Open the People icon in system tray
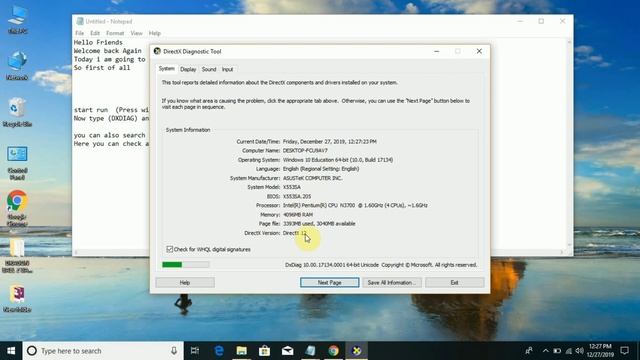Screen dimensions: 640x360 pos(529,351)
